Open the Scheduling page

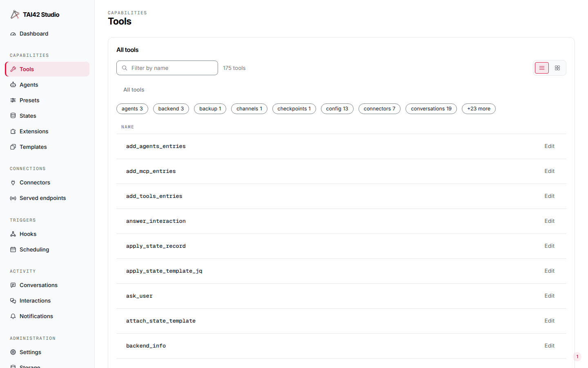pyautogui.click(x=47, y=249)
